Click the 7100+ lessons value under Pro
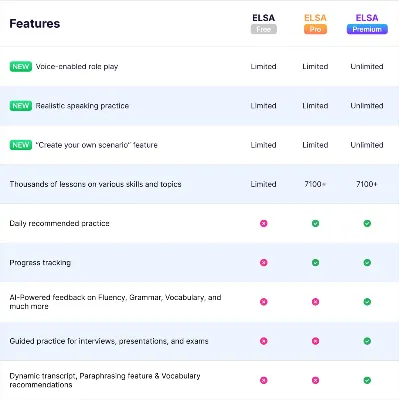 (315, 184)
